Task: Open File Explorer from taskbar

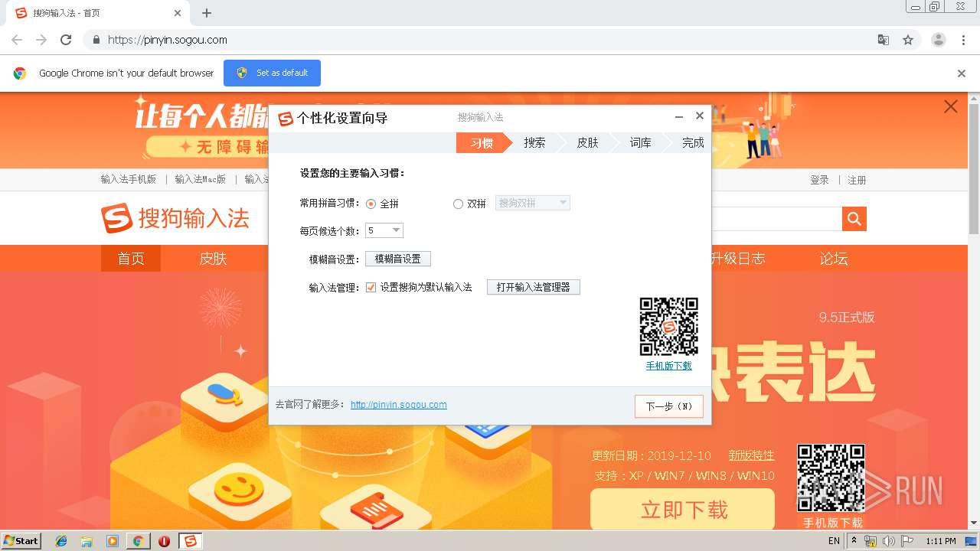Action: (87, 541)
